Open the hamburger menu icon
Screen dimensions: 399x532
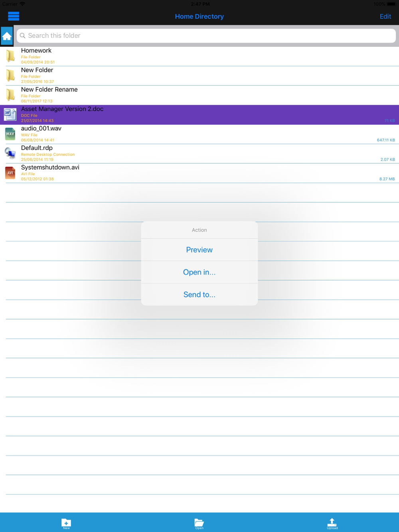(x=14, y=16)
